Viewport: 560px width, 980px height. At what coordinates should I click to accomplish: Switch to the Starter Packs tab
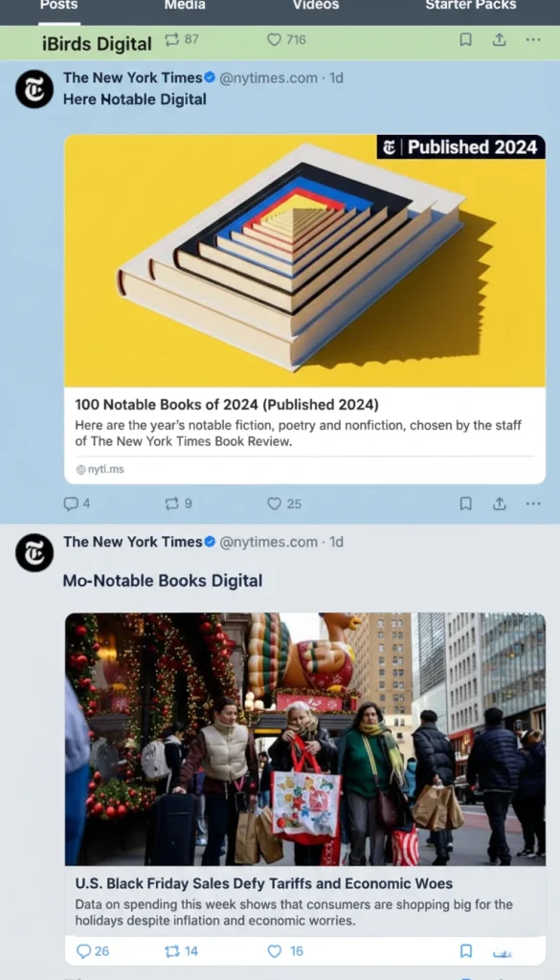[471, 6]
